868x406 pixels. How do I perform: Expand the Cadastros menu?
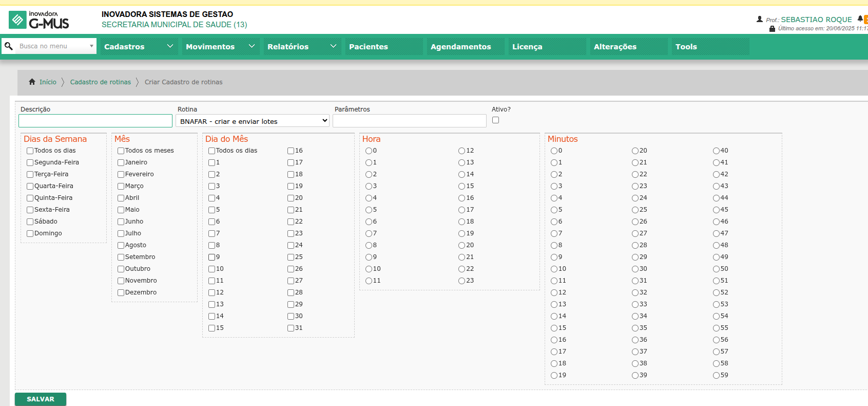(x=139, y=46)
